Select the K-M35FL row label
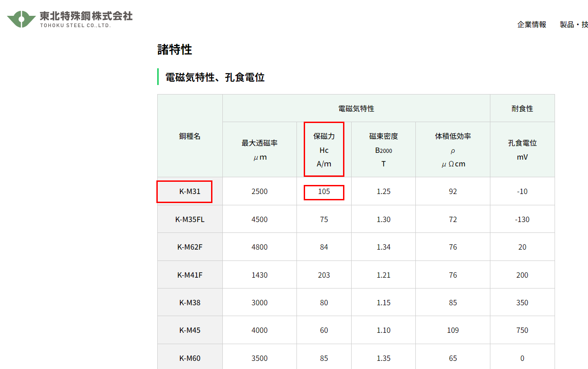This screenshot has width=588, height=369. (x=190, y=219)
